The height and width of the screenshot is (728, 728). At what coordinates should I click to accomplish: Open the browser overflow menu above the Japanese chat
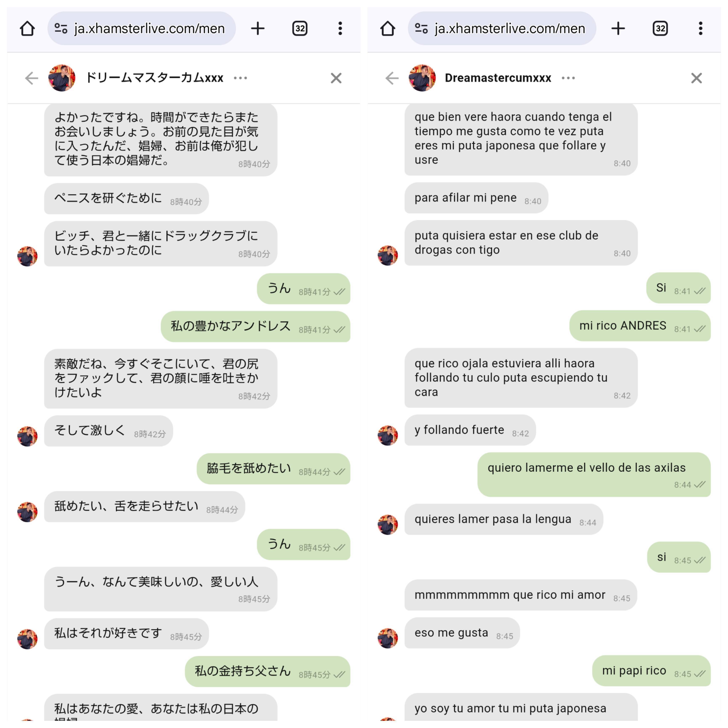click(340, 29)
